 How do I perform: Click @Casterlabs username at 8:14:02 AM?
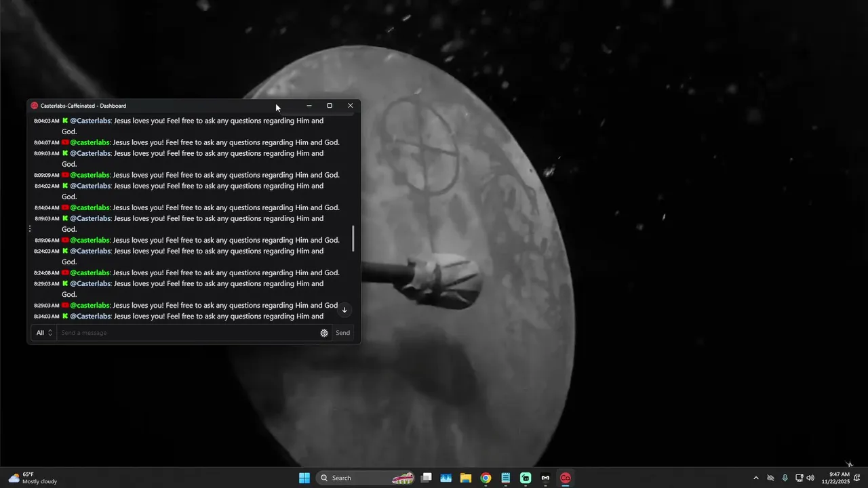point(90,186)
